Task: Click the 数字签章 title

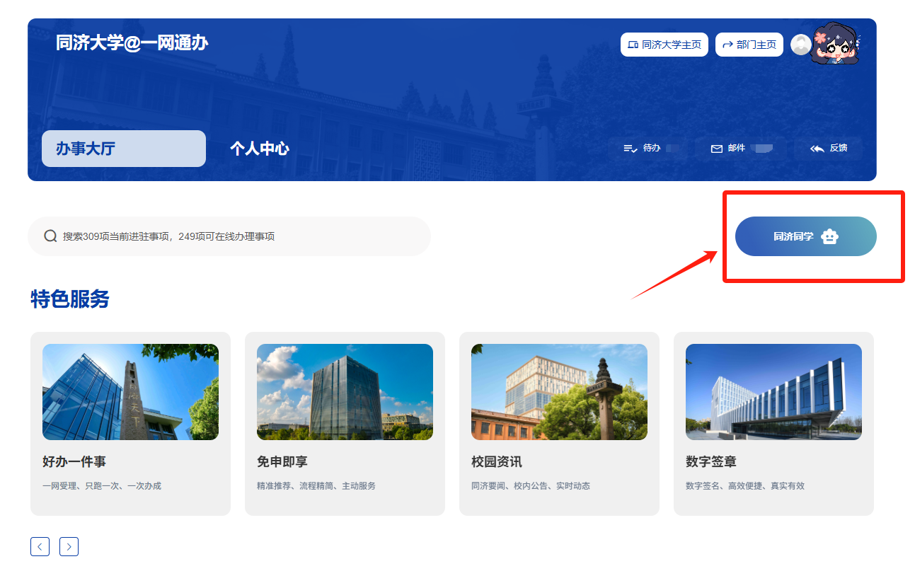Action: (x=711, y=462)
